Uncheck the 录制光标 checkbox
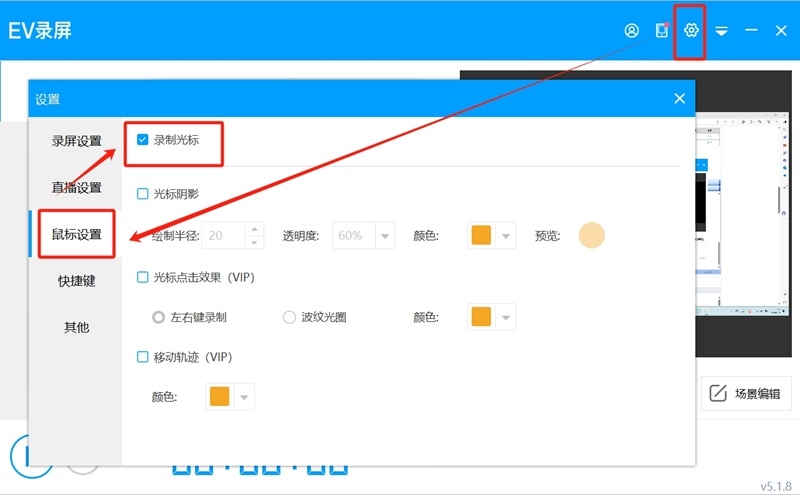 pos(143,139)
